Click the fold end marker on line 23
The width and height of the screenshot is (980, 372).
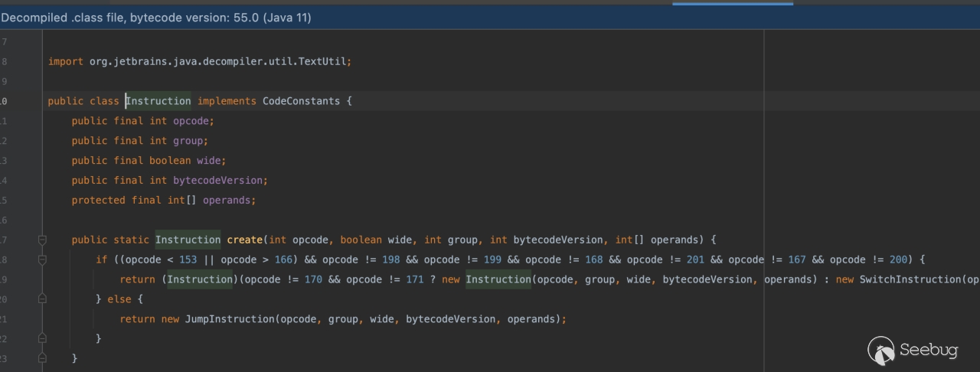(x=42, y=358)
